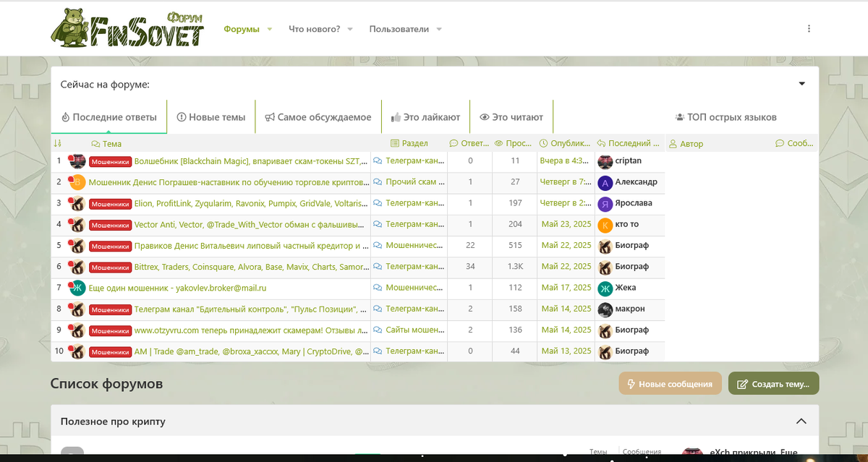Click 'Мошенники' tag on 'Vector Anti' thread

click(110, 225)
